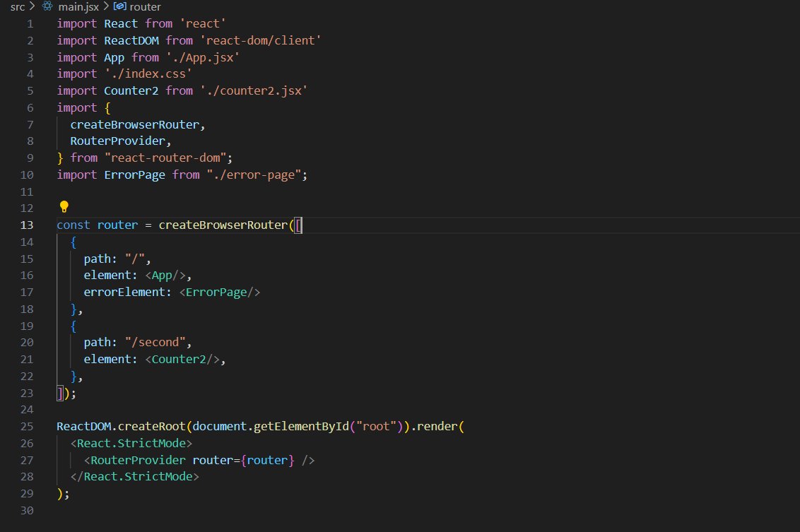This screenshot has width=800, height=532.
Task: Click errorElement property name
Action: 124,292
